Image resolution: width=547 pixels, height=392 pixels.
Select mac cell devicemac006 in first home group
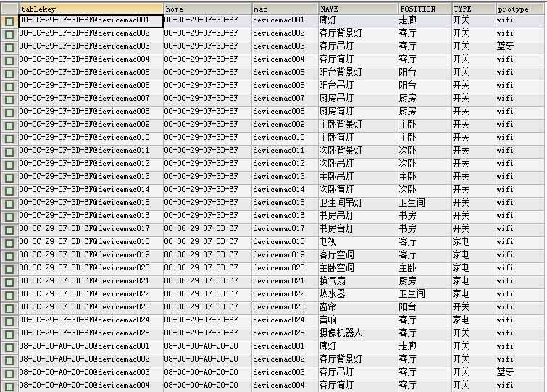point(285,85)
